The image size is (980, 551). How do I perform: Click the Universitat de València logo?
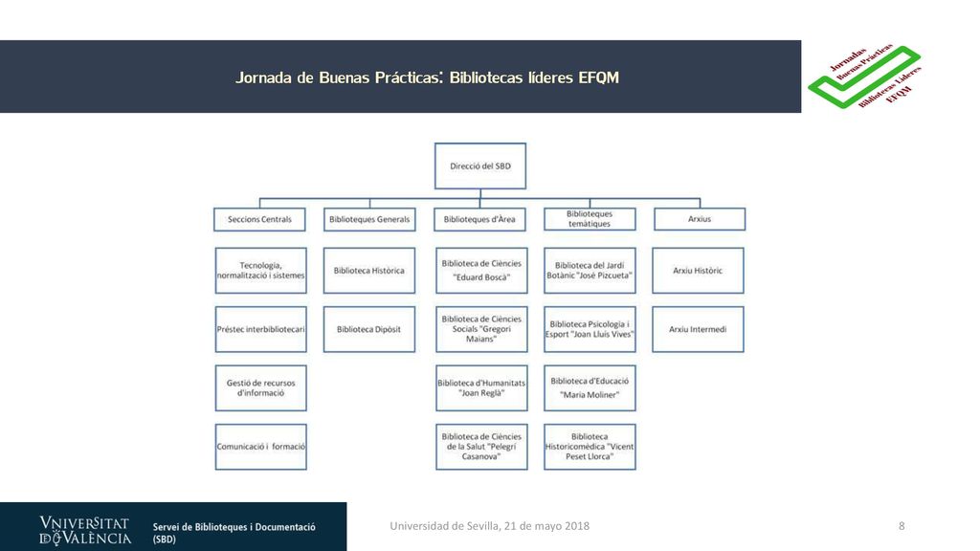click(85, 530)
